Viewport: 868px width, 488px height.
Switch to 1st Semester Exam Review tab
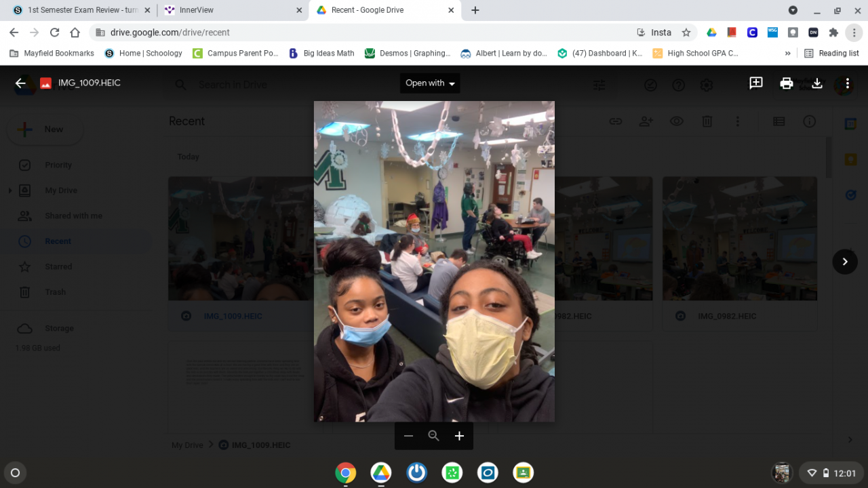click(x=82, y=10)
